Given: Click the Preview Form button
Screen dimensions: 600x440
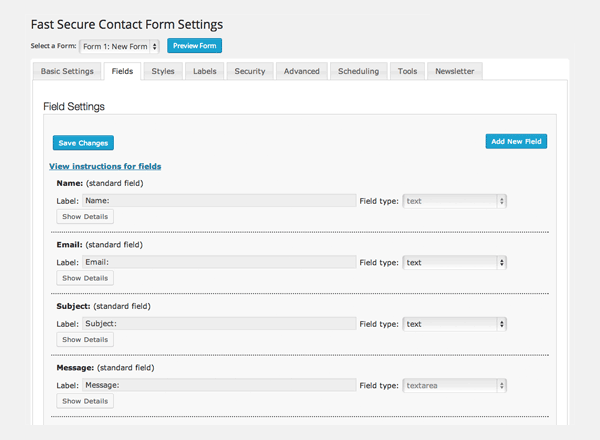Looking at the screenshot, I should click(x=194, y=46).
